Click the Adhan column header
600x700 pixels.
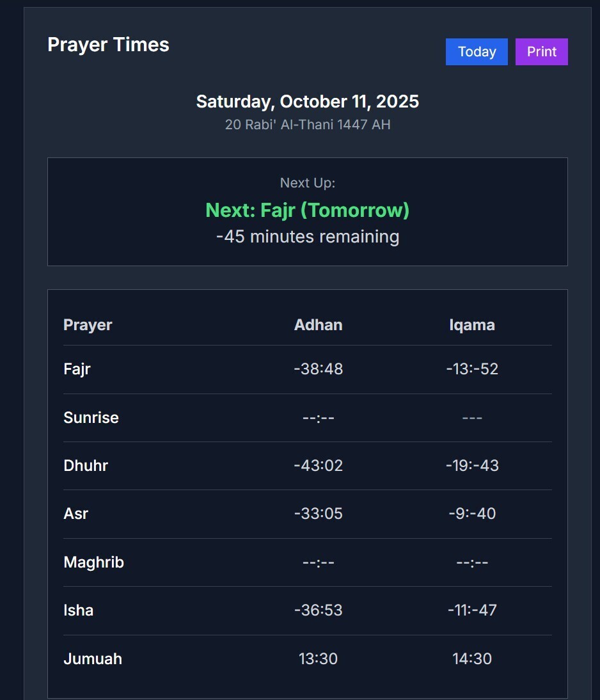318,325
